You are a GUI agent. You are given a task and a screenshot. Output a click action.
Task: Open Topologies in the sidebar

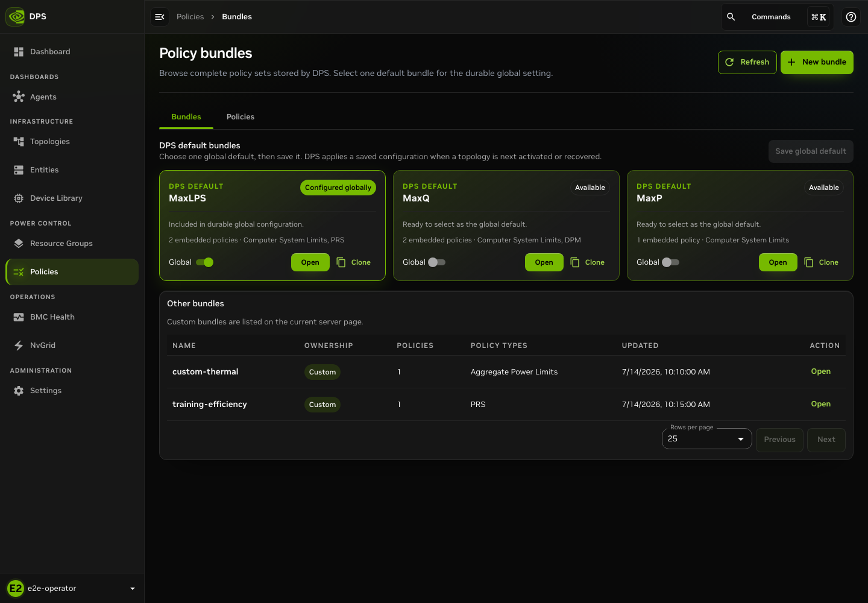pos(72,141)
